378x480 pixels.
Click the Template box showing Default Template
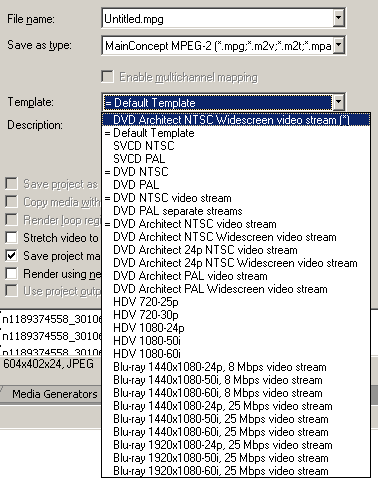218,103
